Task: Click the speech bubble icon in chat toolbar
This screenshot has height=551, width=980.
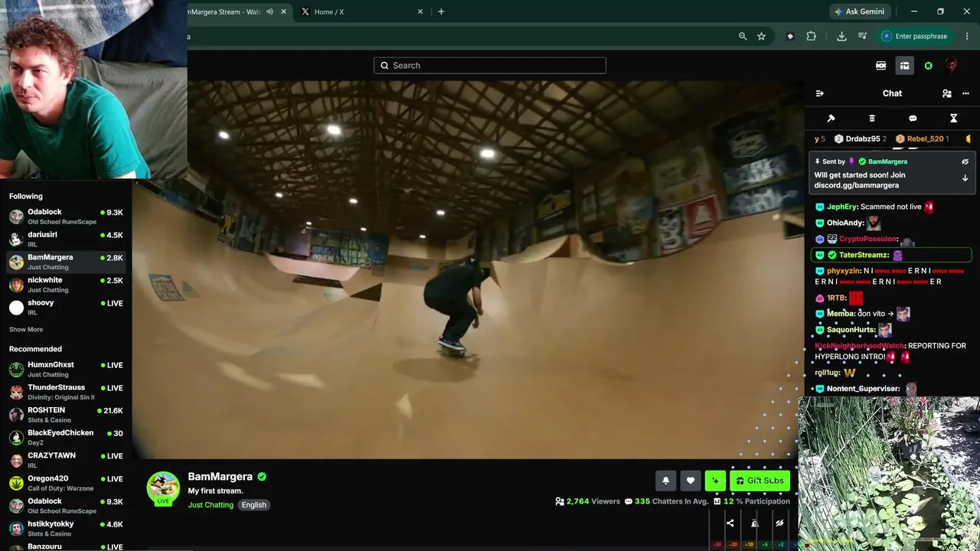Action: tap(913, 119)
